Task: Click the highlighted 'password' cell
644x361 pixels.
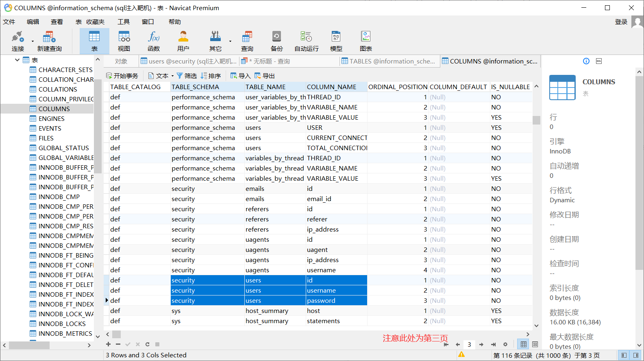Action: (x=337, y=300)
